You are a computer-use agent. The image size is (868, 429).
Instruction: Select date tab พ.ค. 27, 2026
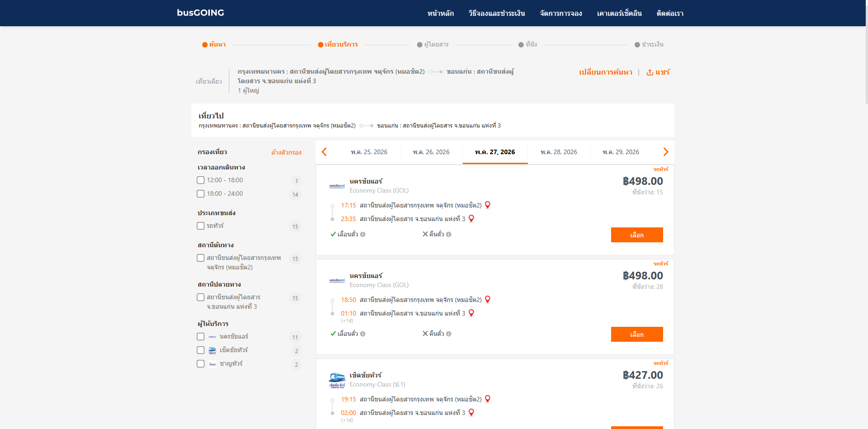495,152
